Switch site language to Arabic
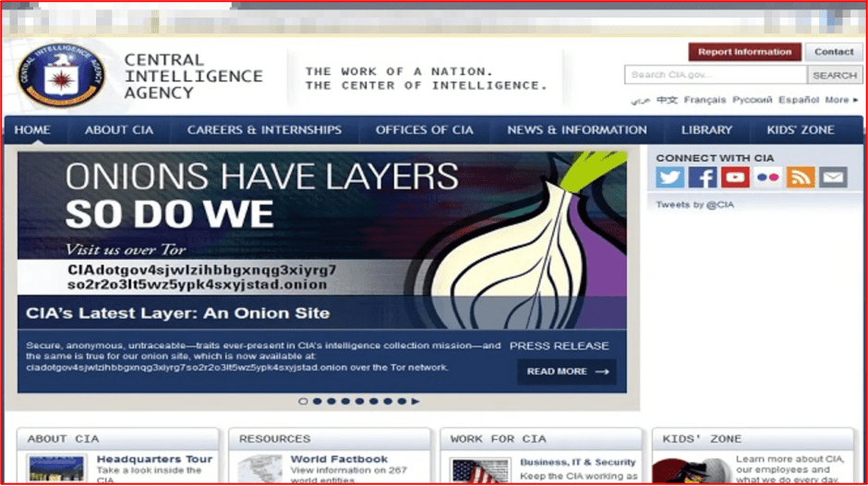Screen dimensions: 868x486 pos(641,101)
